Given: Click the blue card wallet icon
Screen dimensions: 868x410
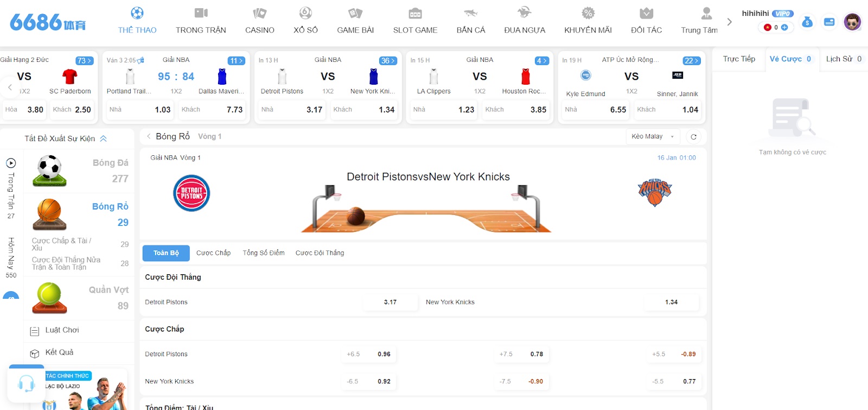Looking at the screenshot, I should pos(829,22).
